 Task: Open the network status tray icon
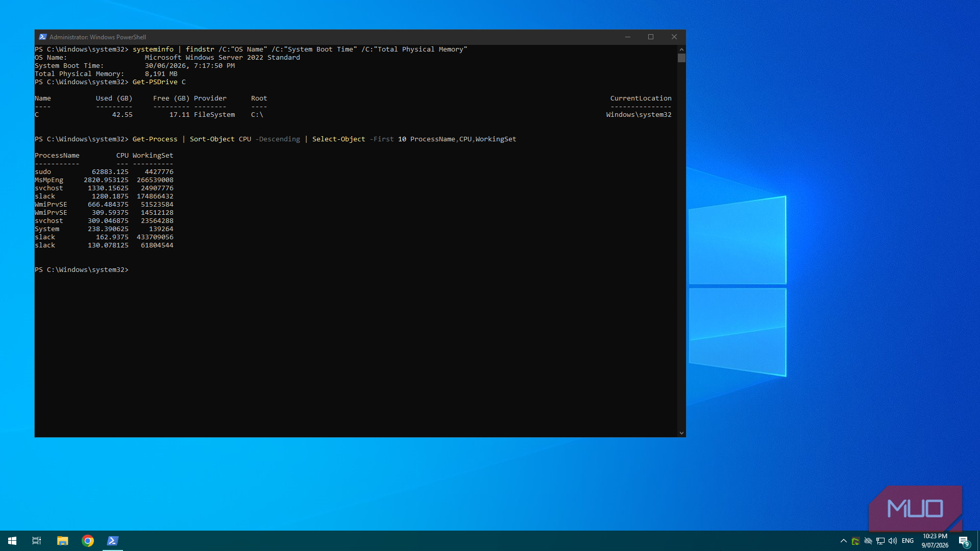880,541
